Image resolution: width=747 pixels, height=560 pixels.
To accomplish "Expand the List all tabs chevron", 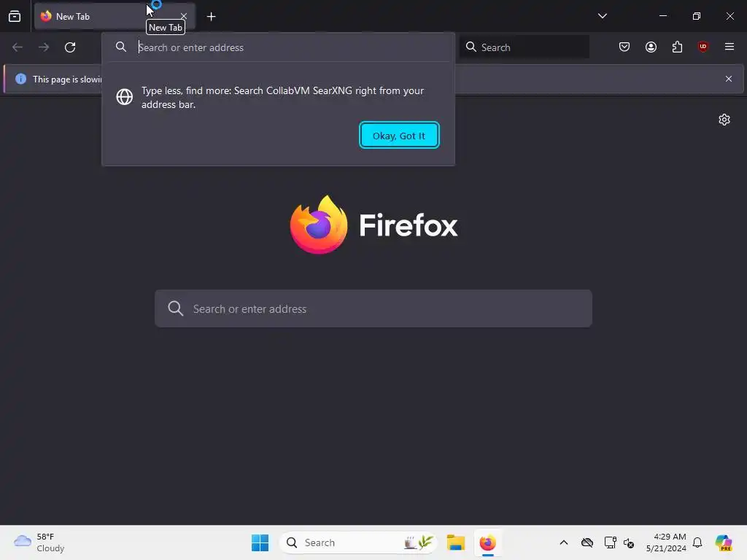I will (602, 16).
